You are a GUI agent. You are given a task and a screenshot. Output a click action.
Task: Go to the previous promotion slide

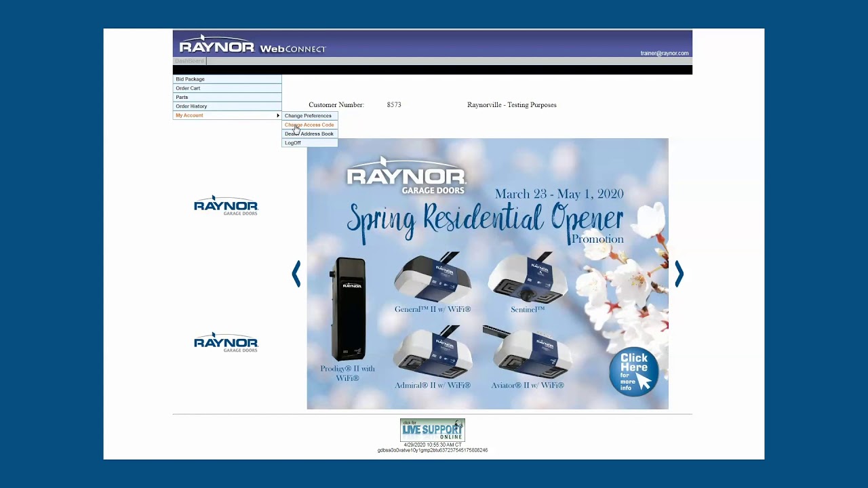coord(296,274)
